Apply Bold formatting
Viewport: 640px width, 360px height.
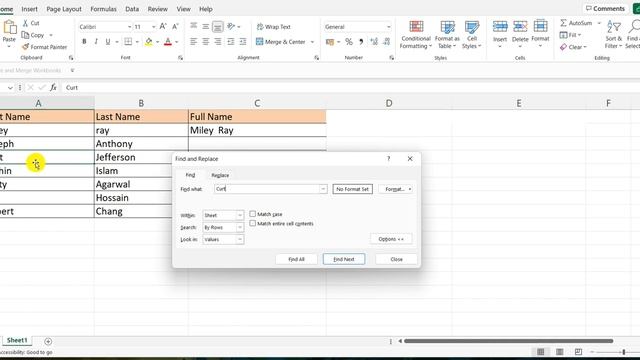coord(84,42)
